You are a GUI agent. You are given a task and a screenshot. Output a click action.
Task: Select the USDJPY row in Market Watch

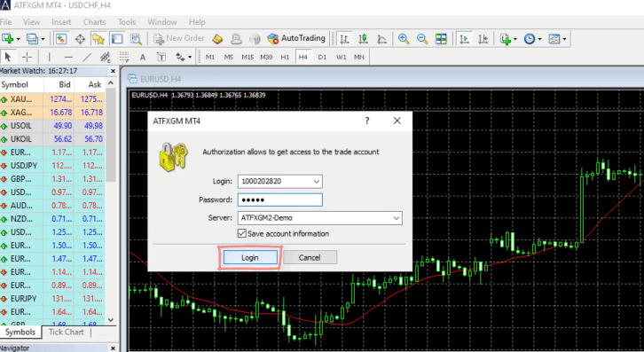[52, 166]
